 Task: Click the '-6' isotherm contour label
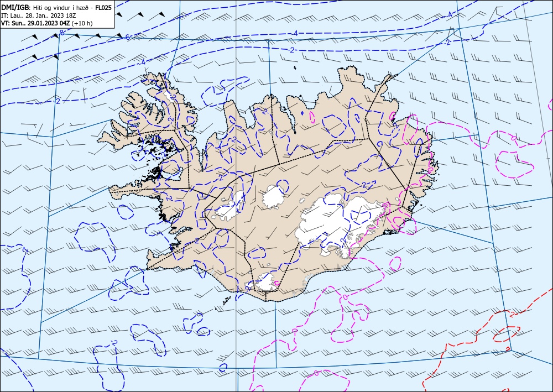point(127,37)
